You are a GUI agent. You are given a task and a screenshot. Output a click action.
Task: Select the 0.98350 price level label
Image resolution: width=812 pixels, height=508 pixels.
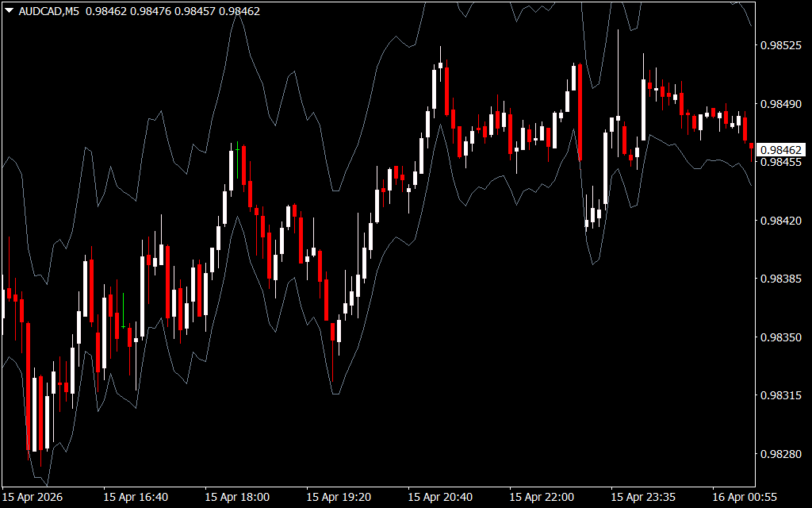click(781, 337)
